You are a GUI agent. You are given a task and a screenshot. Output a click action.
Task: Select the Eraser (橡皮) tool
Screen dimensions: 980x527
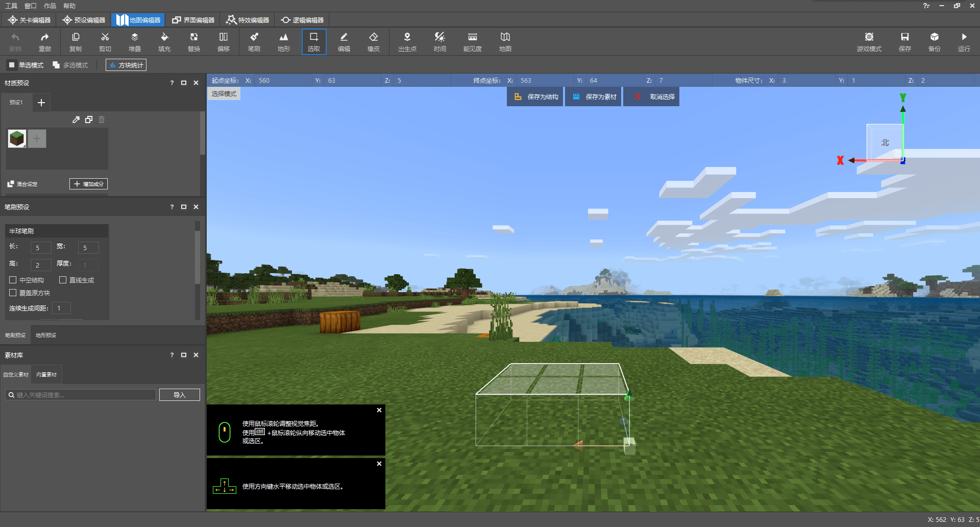click(x=374, y=41)
